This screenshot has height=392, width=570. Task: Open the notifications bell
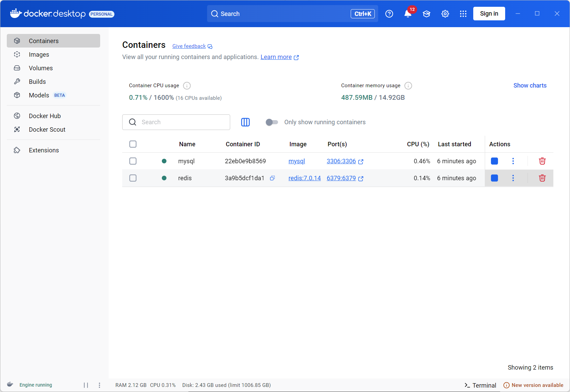[408, 14]
